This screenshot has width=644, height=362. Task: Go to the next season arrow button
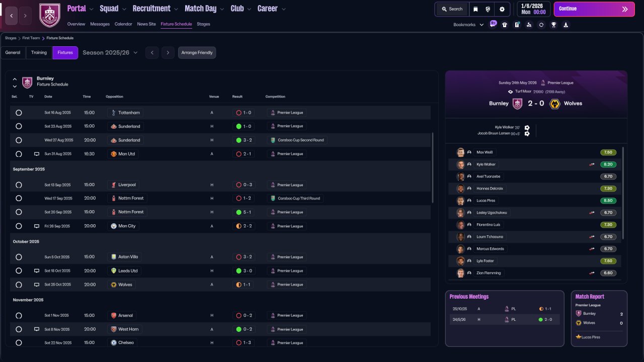click(168, 53)
